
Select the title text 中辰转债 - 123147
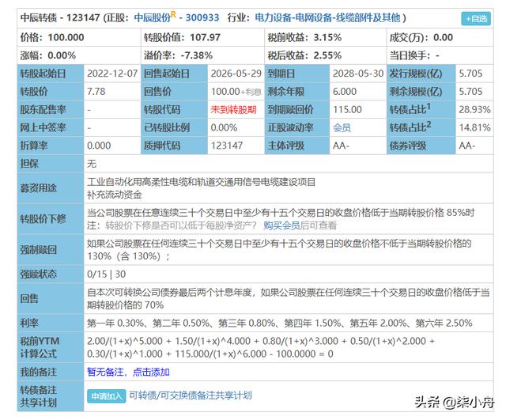coord(60,17)
